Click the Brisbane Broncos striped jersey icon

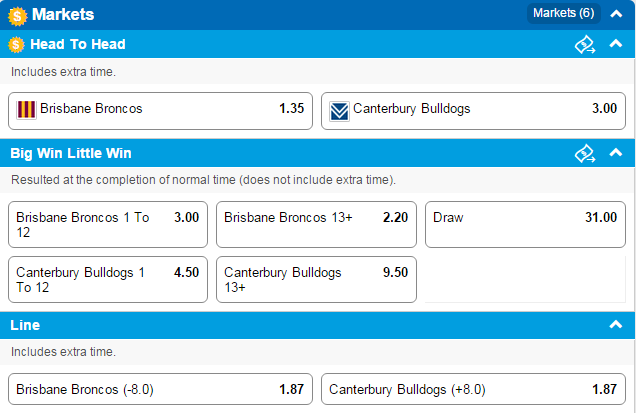26,110
